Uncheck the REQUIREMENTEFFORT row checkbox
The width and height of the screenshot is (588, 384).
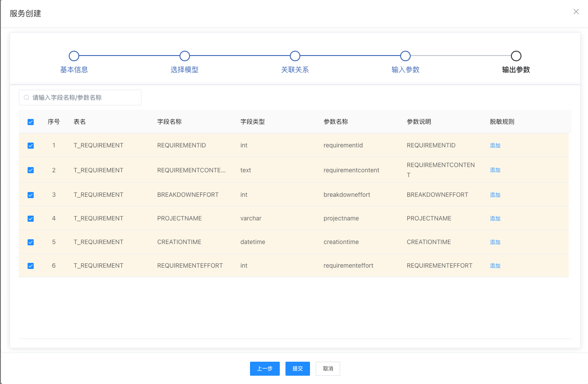click(31, 266)
